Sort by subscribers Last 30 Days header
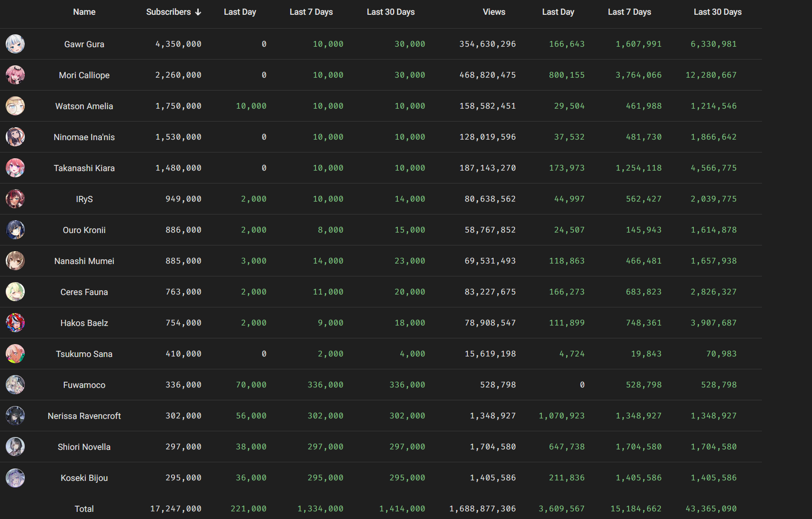This screenshot has width=812, height=519. [x=391, y=12]
